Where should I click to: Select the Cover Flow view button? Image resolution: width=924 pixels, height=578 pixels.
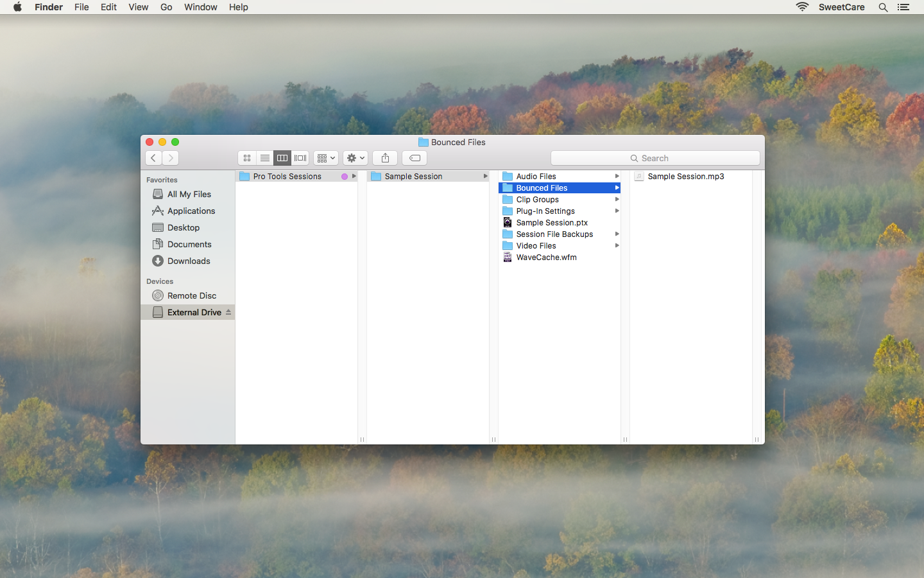click(300, 158)
